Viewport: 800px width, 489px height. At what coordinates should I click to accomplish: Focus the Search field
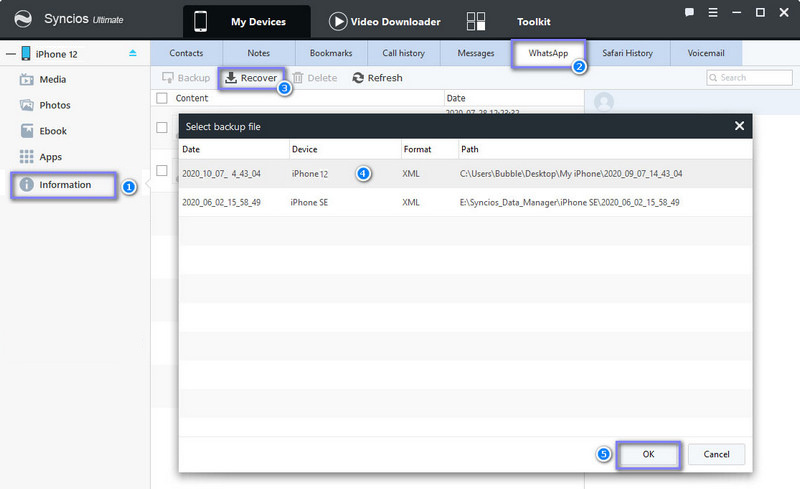pyautogui.click(x=749, y=78)
